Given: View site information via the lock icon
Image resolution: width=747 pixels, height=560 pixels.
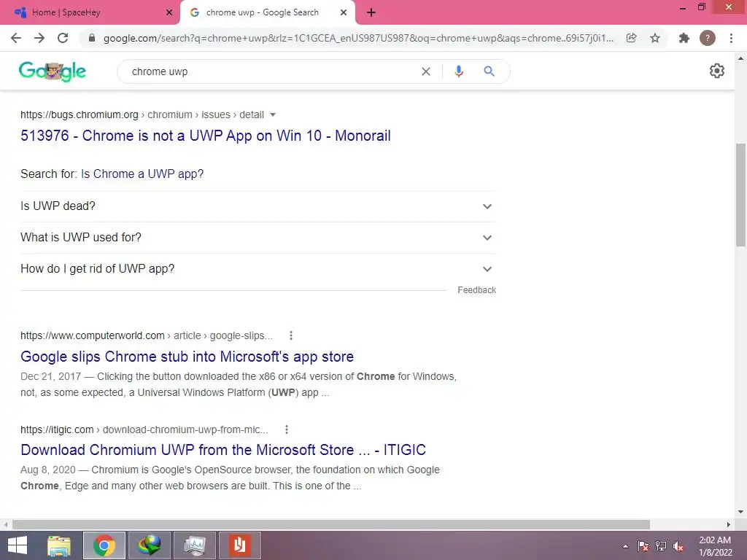Looking at the screenshot, I should [x=92, y=38].
